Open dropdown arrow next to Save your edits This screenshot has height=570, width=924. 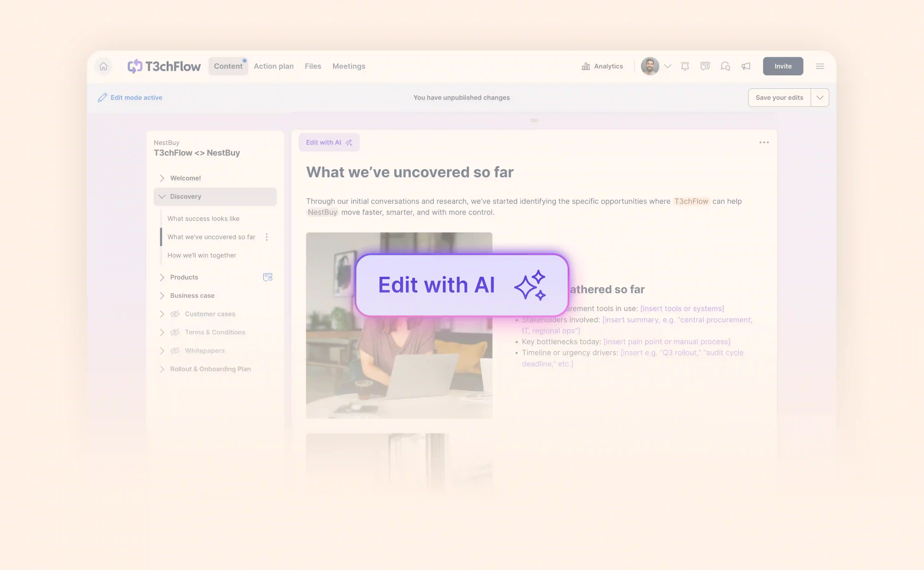[x=820, y=98]
